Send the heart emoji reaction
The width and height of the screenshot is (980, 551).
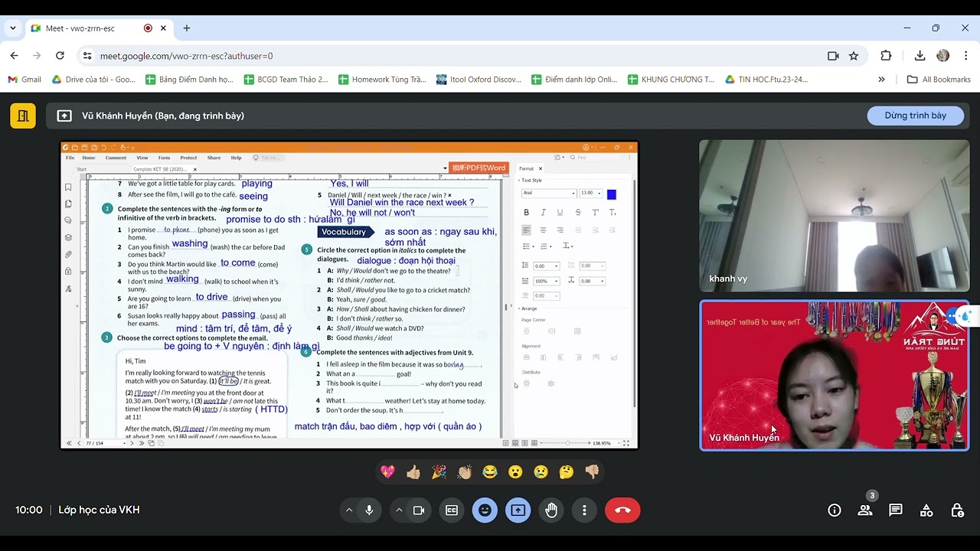tap(387, 472)
